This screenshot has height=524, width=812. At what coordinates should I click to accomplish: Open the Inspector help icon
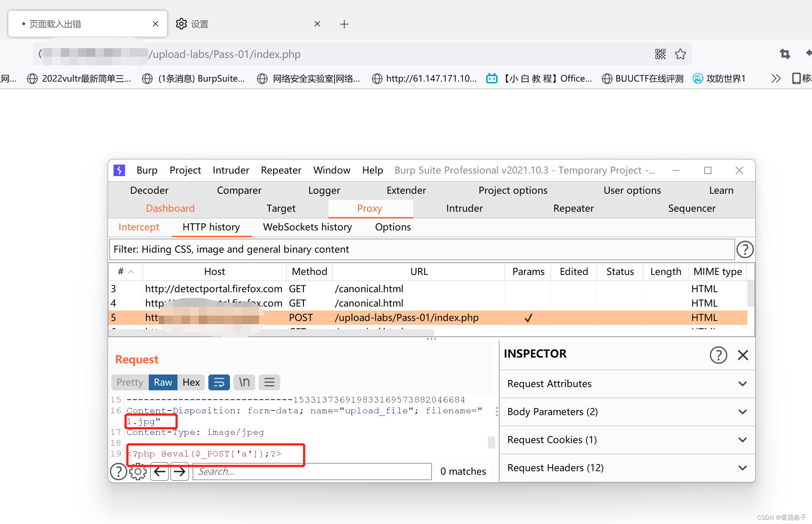(718, 355)
